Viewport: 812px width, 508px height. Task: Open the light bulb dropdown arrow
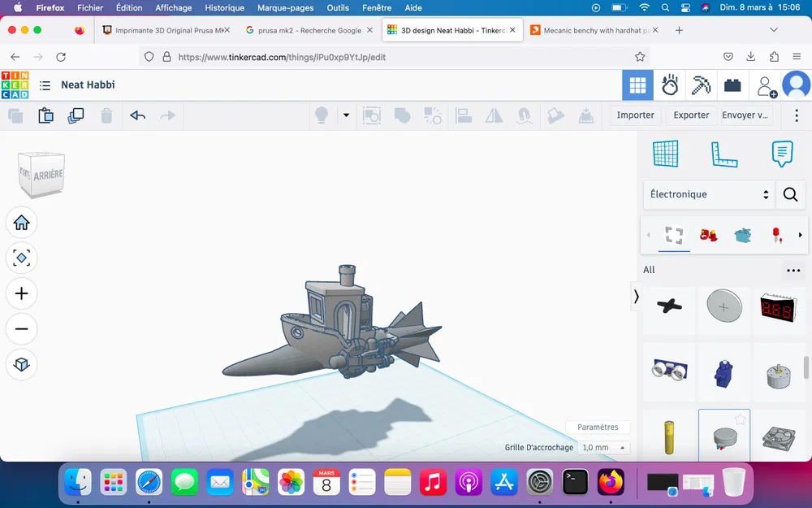346,115
